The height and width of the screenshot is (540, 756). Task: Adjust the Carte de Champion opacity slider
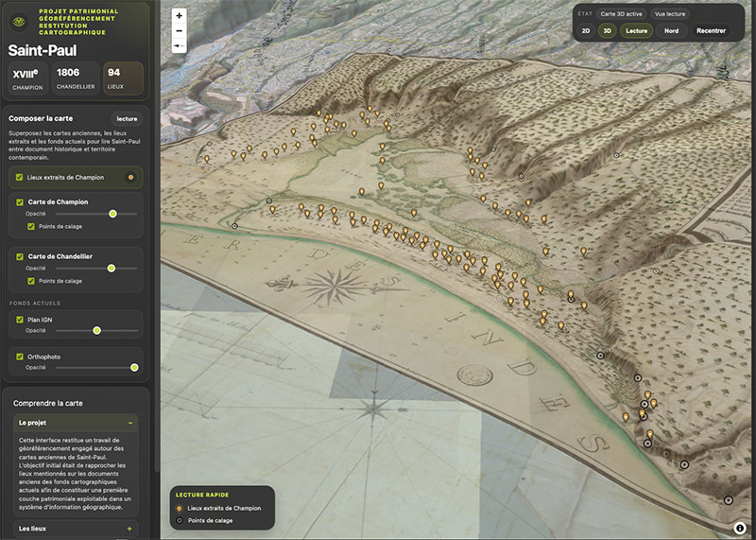(x=96, y=214)
